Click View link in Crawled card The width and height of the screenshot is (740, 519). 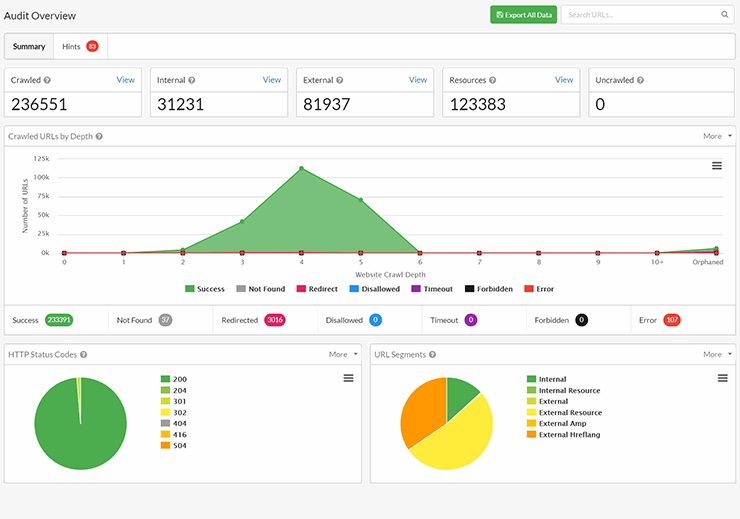click(126, 80)
